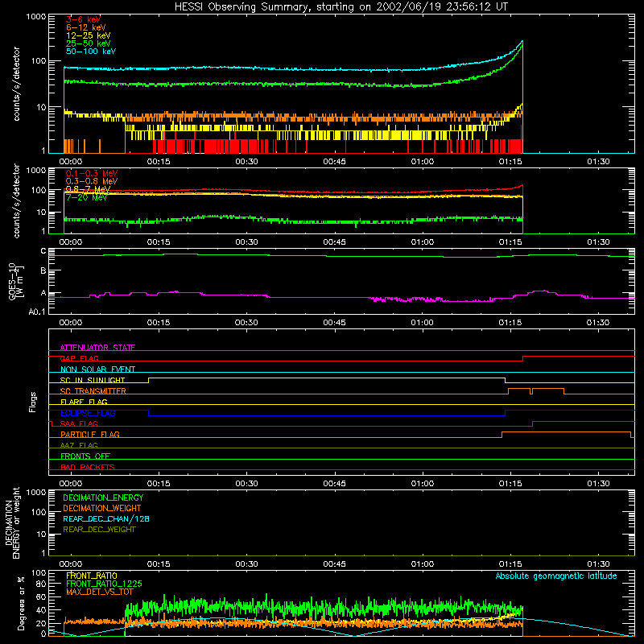
Task: Click the AA7_FLAG label
Action: click(79, 445)
